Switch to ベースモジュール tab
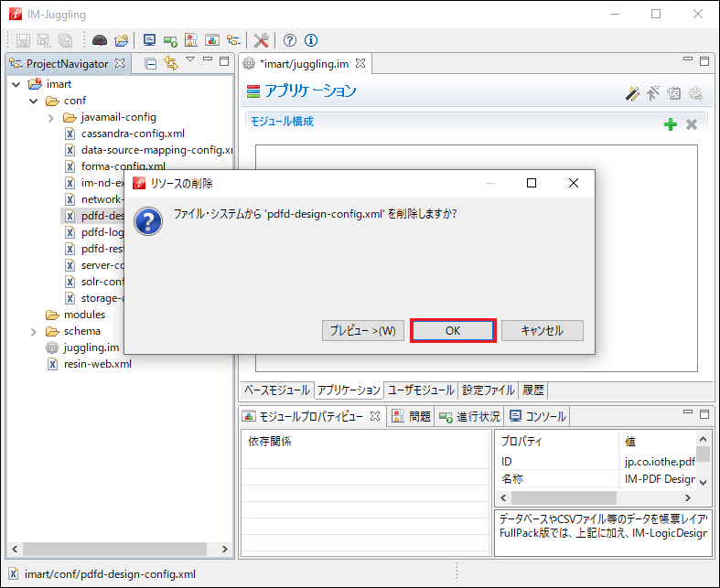The image size is (720, 588). coord(277,390)
